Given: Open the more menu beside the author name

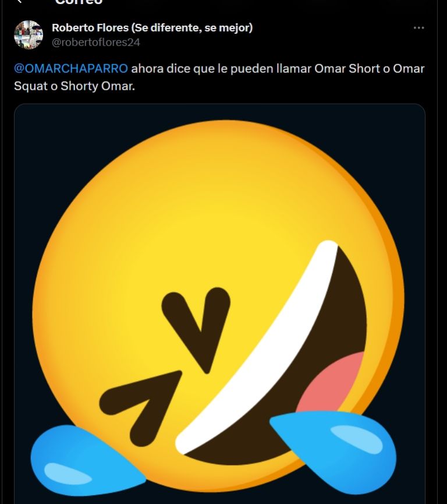Looking at the screenshot, I should click(x=418, y=28).
